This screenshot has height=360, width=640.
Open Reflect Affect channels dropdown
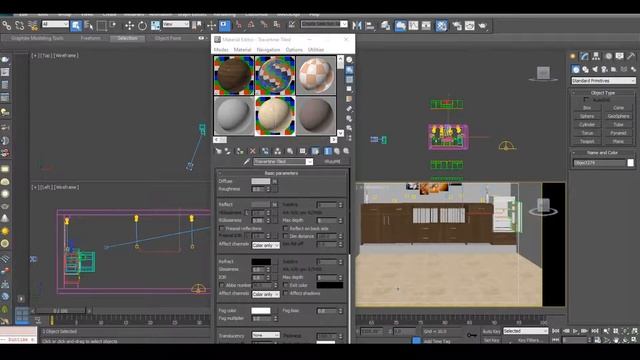click(x=266, y=245)
